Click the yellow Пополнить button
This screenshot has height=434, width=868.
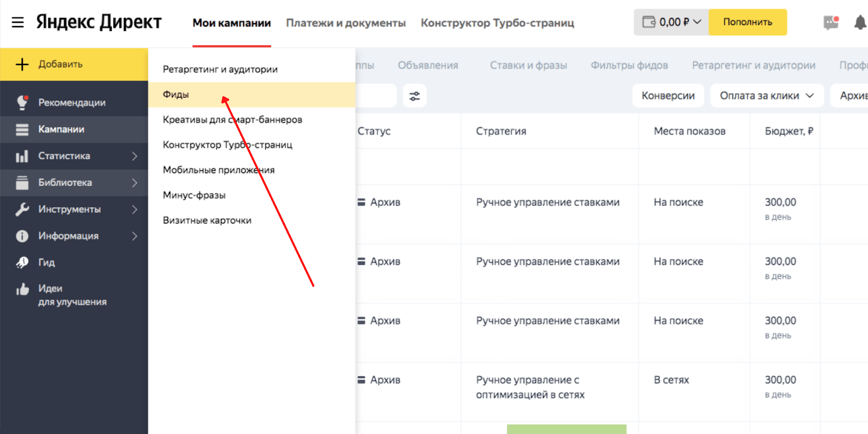point(747,22)
